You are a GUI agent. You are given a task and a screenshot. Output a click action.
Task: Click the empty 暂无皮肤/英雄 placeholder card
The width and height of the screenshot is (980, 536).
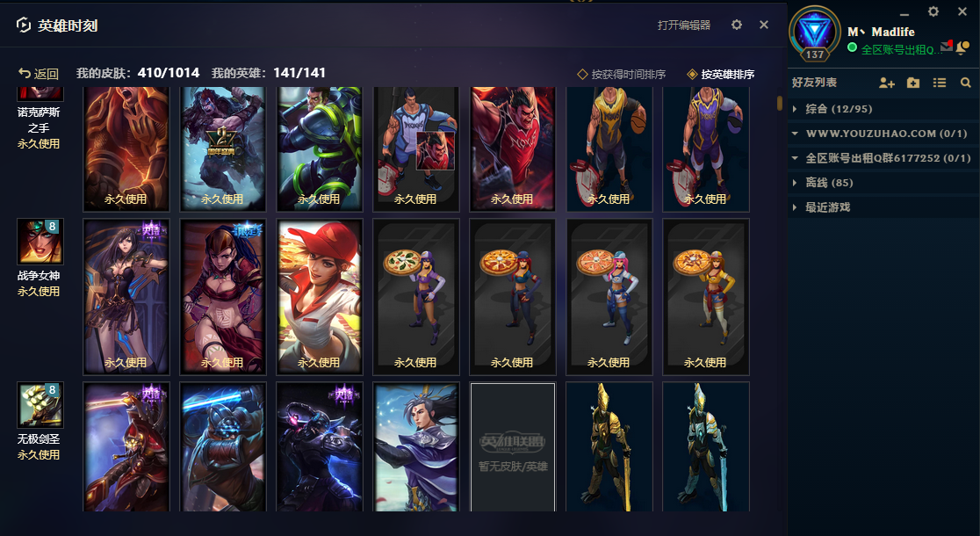pos(513,447)
